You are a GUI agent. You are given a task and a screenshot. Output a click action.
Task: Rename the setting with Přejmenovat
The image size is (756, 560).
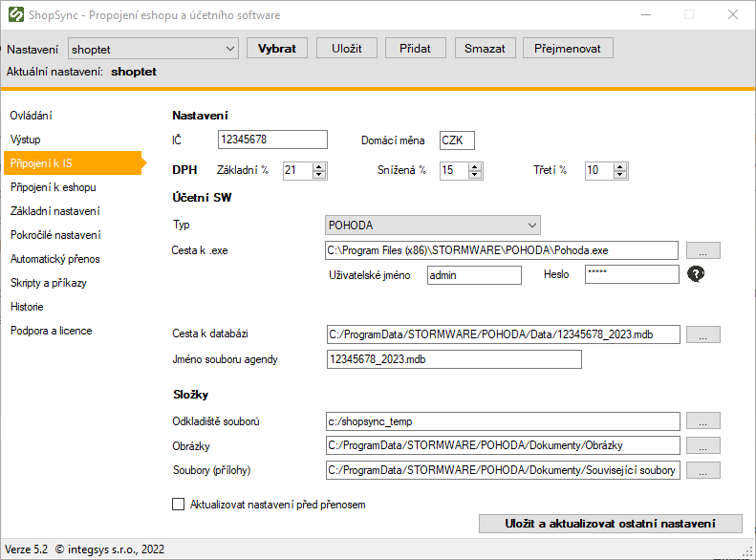(x=568, y=48)
